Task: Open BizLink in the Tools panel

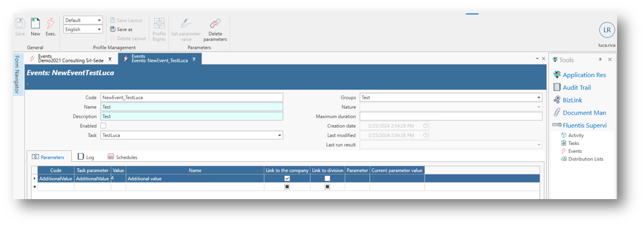Action: 572,100
